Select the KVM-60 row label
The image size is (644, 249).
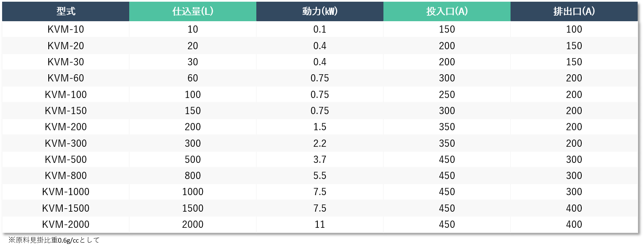pyautogui.click(x=66, y=78)
